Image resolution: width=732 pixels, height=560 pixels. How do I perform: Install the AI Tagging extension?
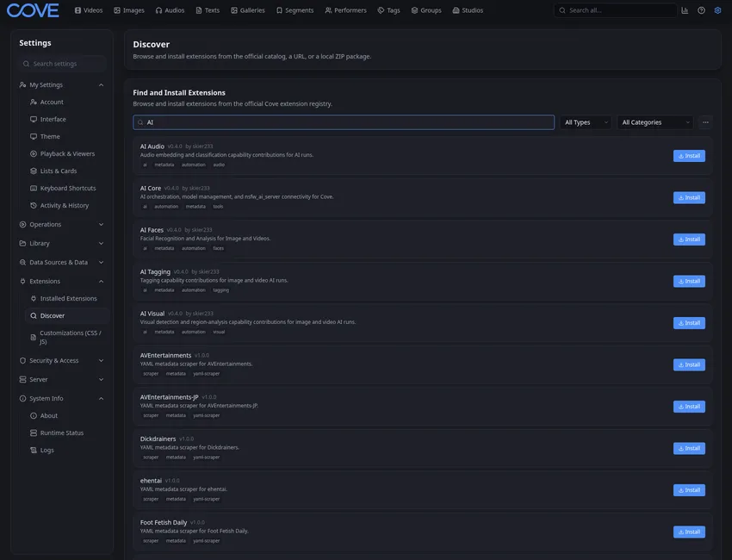coord(689,281)
